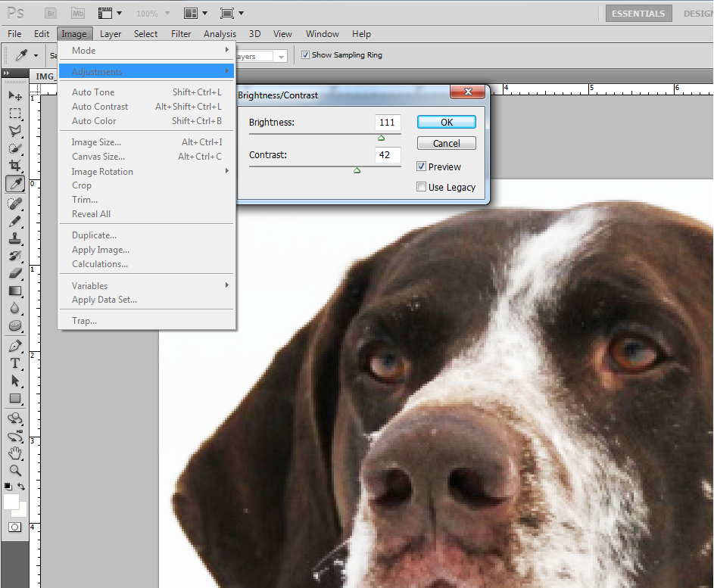This screenshot has height=588, width=714.
Task: Enable the Use Legacy checkbox
Action: (x=421, y=187)
